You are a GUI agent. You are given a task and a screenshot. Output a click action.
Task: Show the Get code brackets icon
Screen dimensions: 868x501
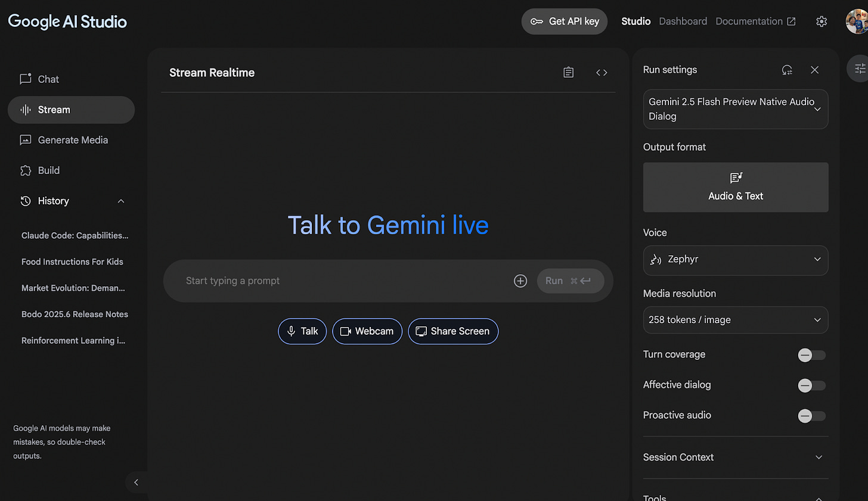coord(602,73)
